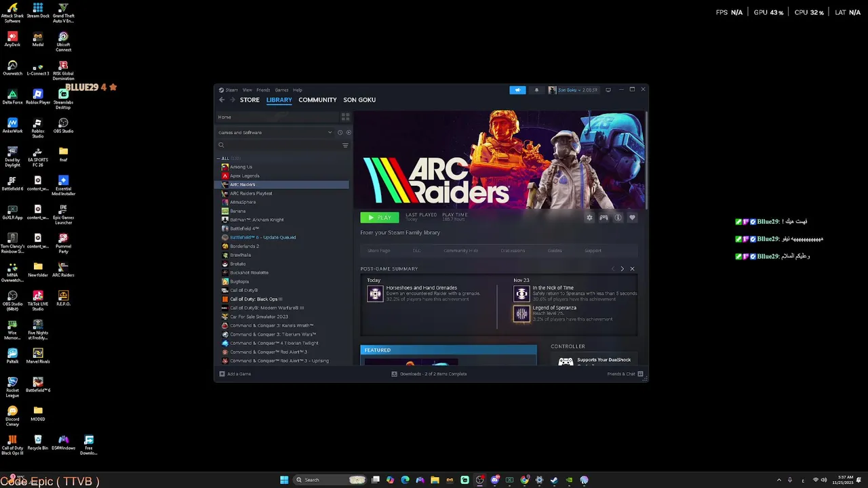Open the Discussions link

(x=513, y=251)
